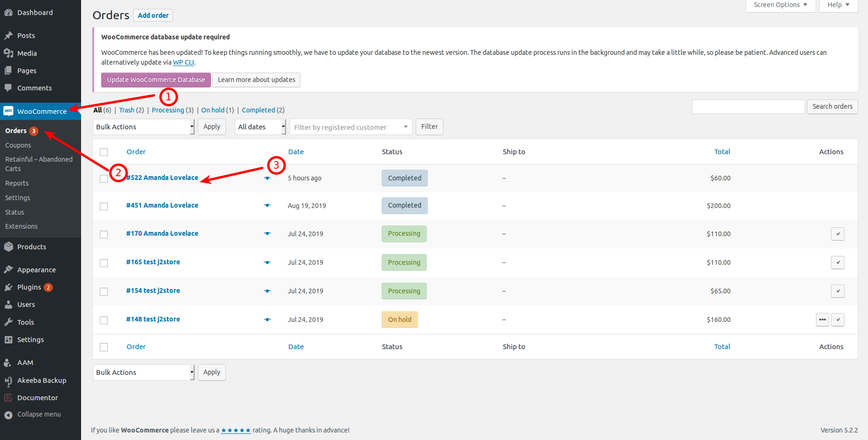Click the Comments bubble icon

[8, 88]
